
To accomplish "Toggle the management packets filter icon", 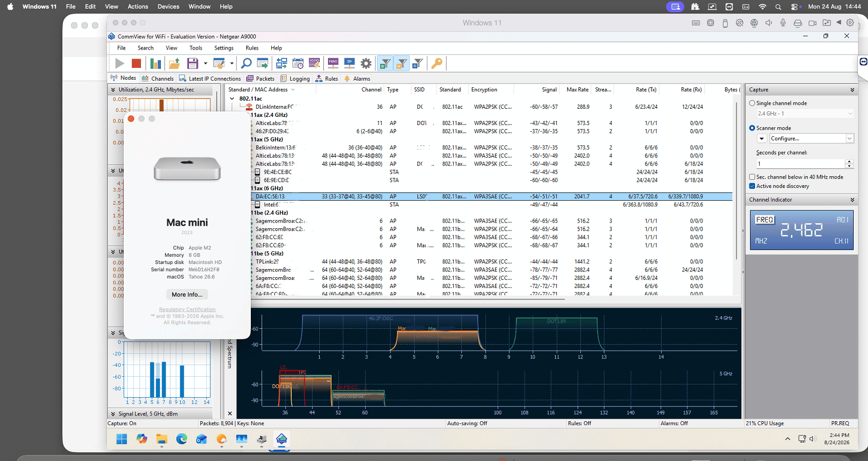I will click(402, 63).
